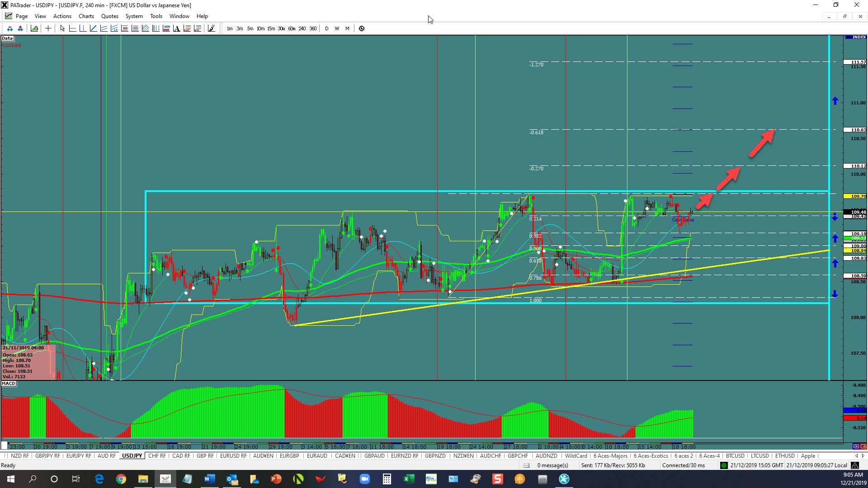Open the Tools menu
868x488 pixels.
(x=156, y=16)
